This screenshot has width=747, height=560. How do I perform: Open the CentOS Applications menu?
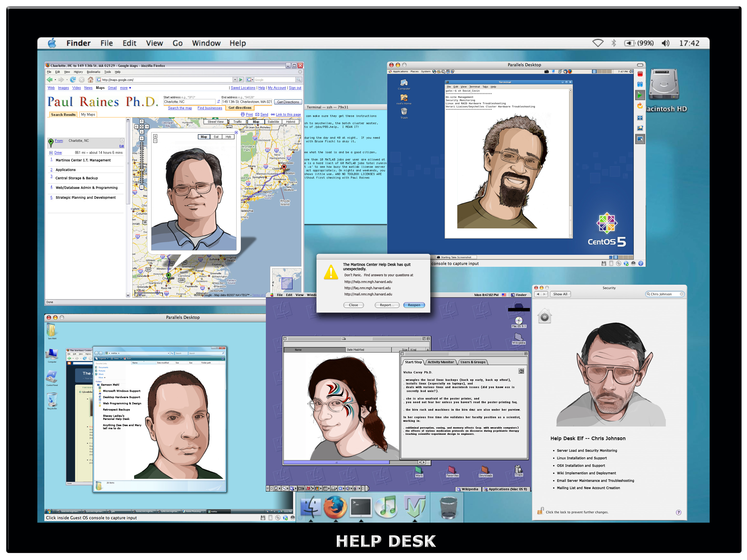tap(398, 72)
